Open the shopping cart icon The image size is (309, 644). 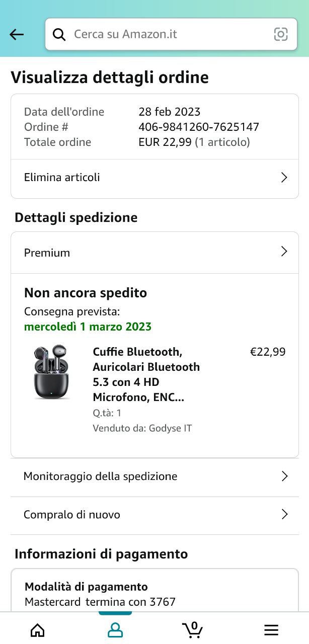pyautogui.click(x=192, y=629)
